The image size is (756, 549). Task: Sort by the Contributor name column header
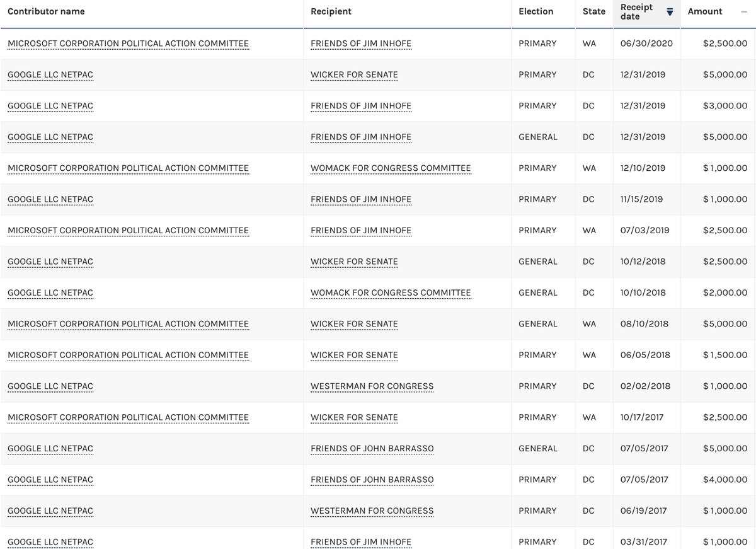coord(46,11)
